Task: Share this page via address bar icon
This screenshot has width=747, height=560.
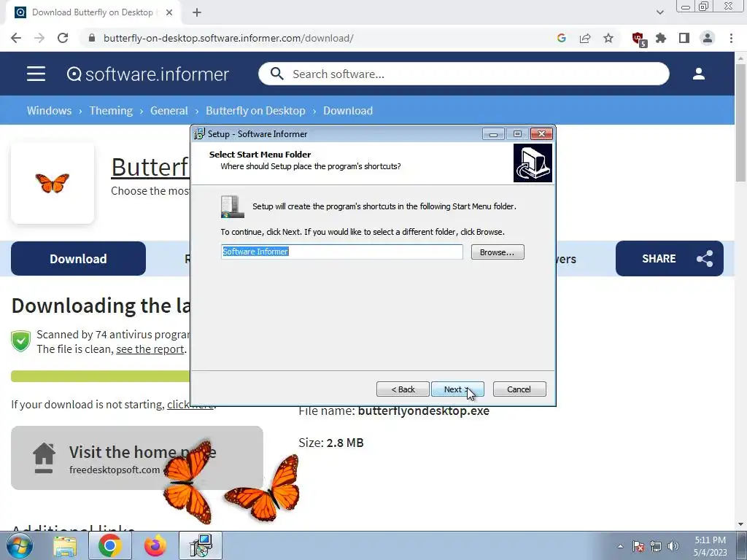Action: coord(585,38)
